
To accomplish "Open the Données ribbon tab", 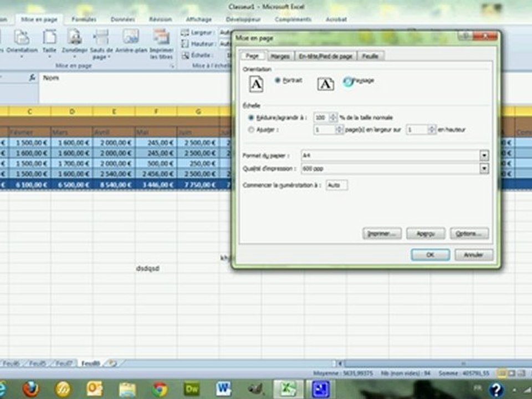I will click(123, 20).
